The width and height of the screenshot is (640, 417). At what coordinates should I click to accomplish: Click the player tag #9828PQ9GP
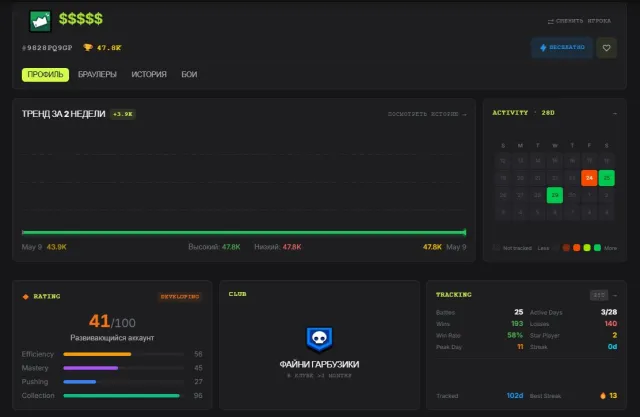coord(47,48)
